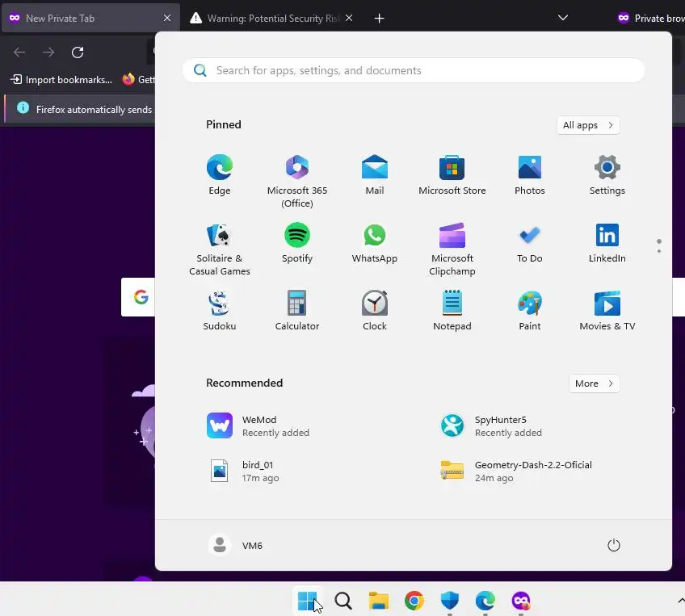Open the Calculator app

coord(297,310)
